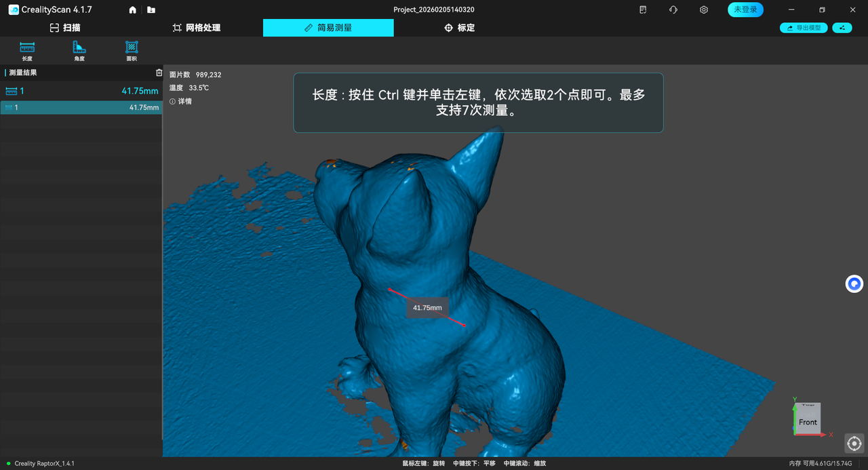Open the 标定 (calibration) tab
The height and width of the screenshot is (470, 868).
[459, 28]
